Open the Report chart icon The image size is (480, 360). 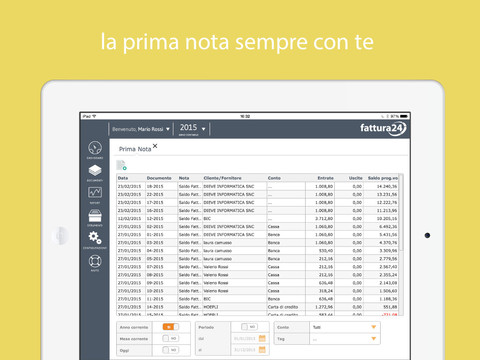tap(95, 192)
